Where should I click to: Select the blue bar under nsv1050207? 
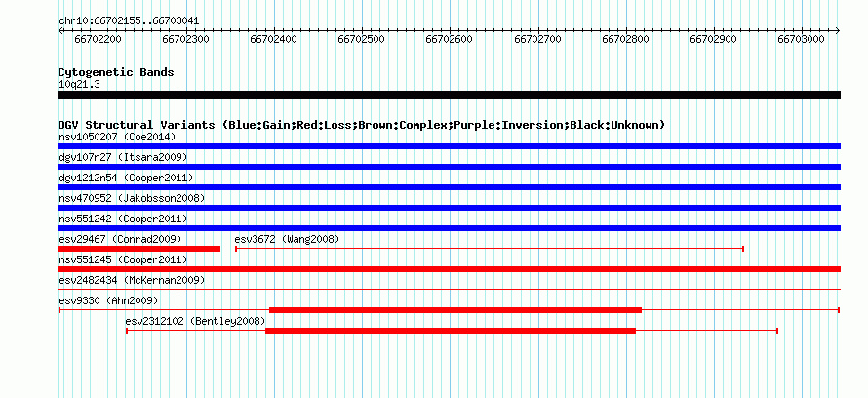click(x=449, y=146)
